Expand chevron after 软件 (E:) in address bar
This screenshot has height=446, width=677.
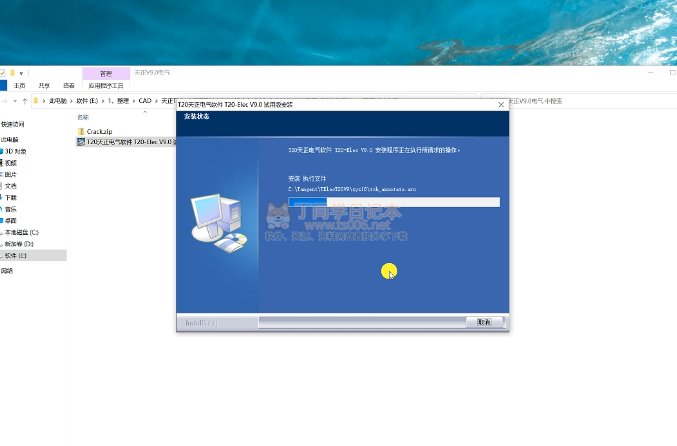[103, 101]
